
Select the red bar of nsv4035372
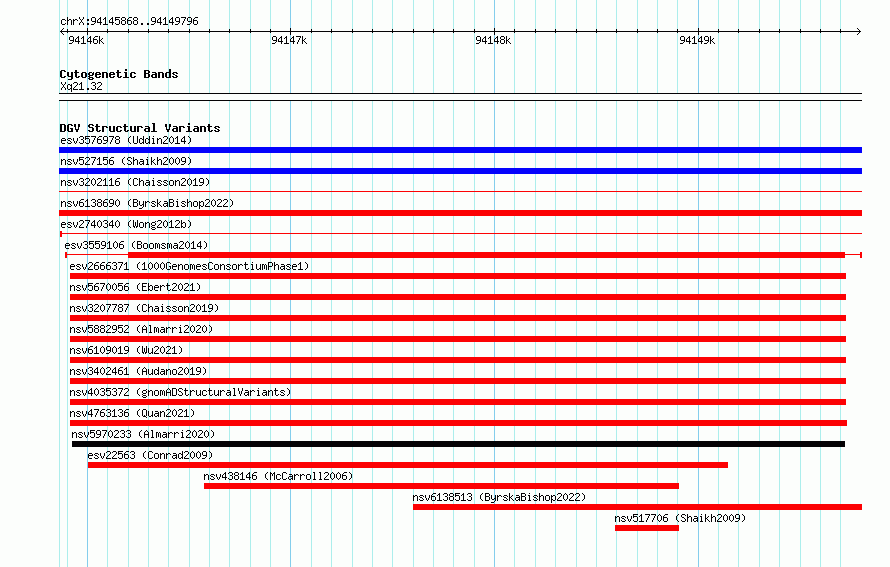(x=457, y=402)
